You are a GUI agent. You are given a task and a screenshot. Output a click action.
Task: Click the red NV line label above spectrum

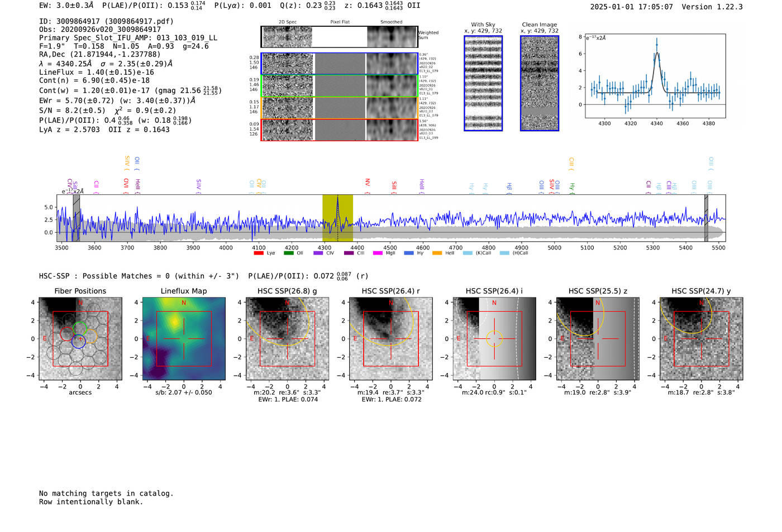(x=368, y=183)
